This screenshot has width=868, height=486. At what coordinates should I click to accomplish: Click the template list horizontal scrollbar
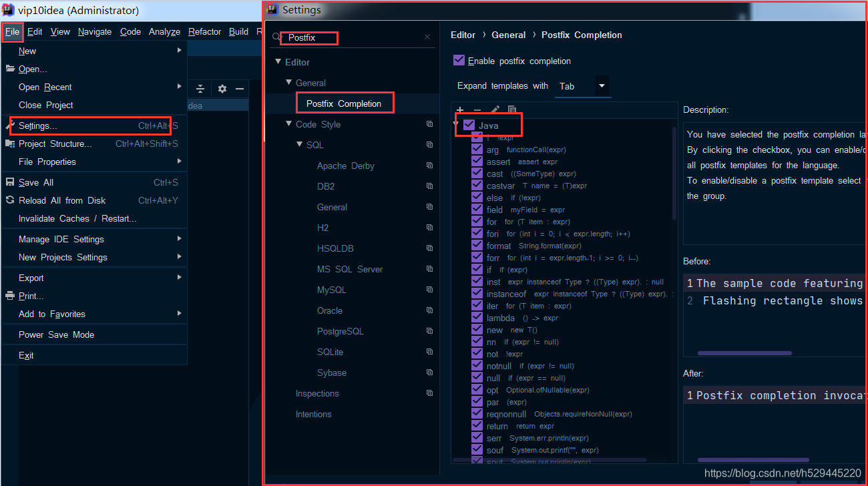[550, 460]
